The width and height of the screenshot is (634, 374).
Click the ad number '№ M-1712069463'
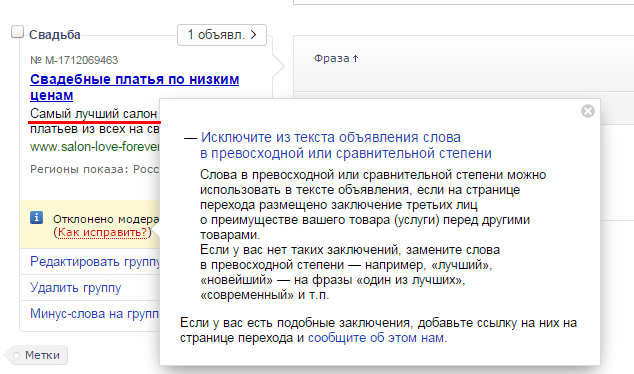(x=74, y=60)
